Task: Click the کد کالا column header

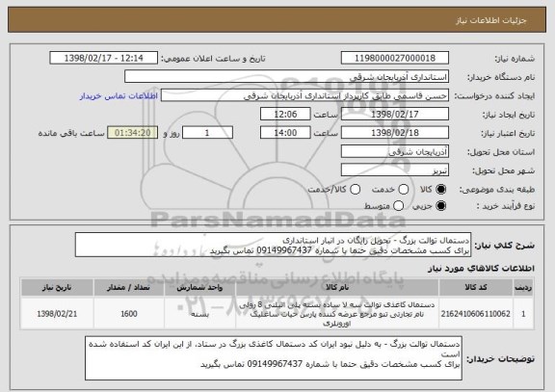Action: pos(476,287)
